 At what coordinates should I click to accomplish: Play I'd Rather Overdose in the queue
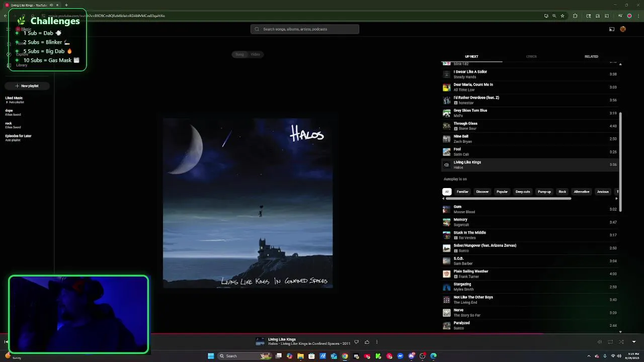coord(529,100)
